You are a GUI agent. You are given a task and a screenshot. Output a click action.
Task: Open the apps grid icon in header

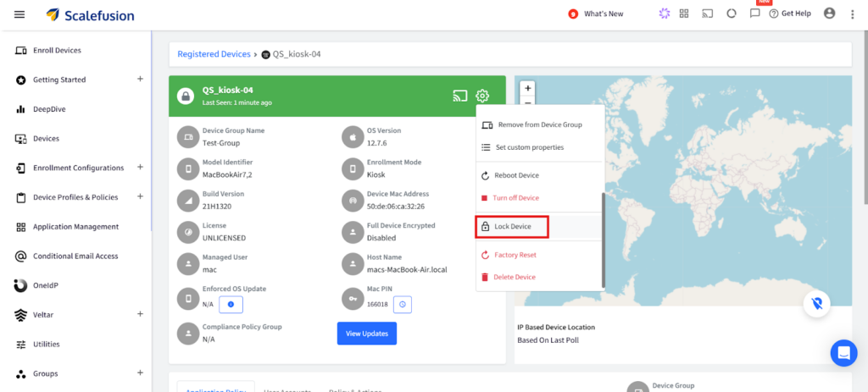(x=684, y=14)
